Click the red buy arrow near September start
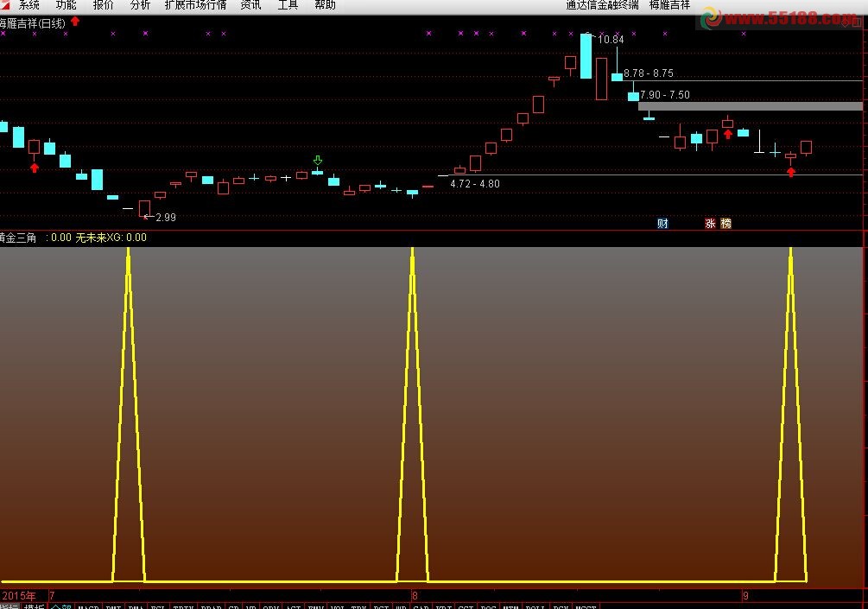The image size is (868, 609). tap(728, 133)
